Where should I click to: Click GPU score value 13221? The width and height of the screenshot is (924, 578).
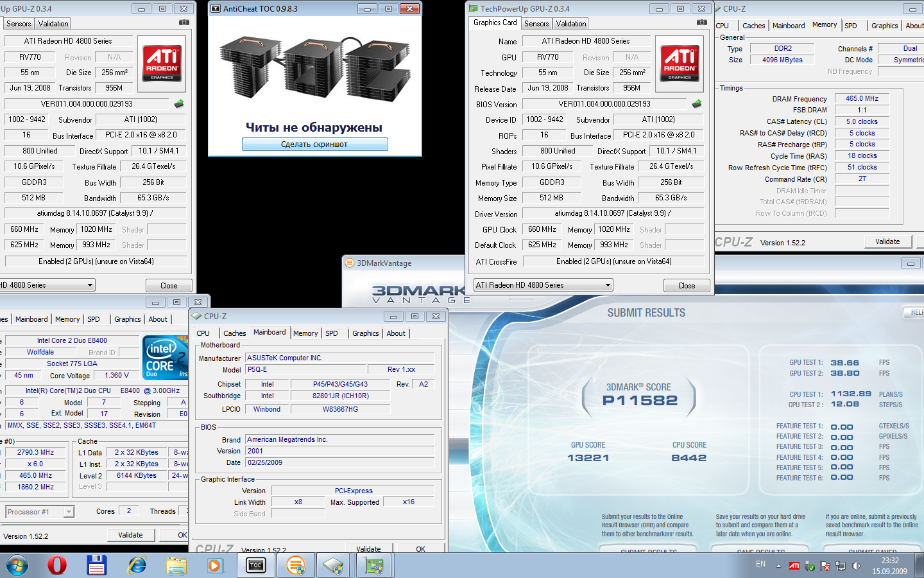click(x=588, y=458)
